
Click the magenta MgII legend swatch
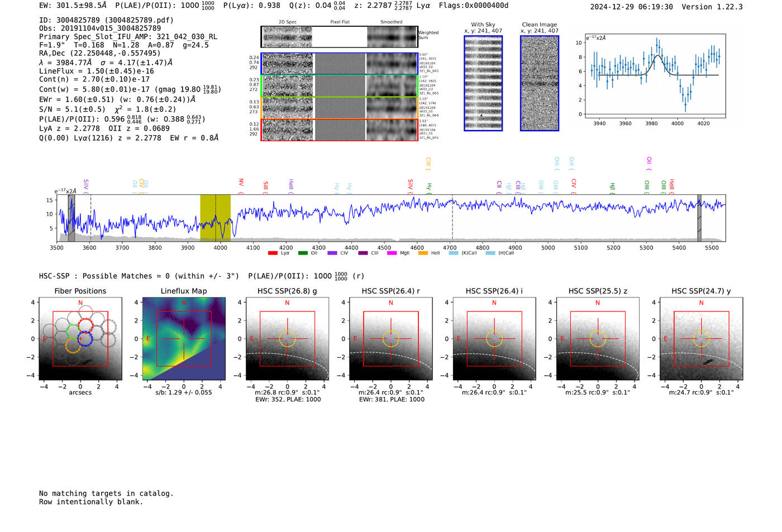392,253
